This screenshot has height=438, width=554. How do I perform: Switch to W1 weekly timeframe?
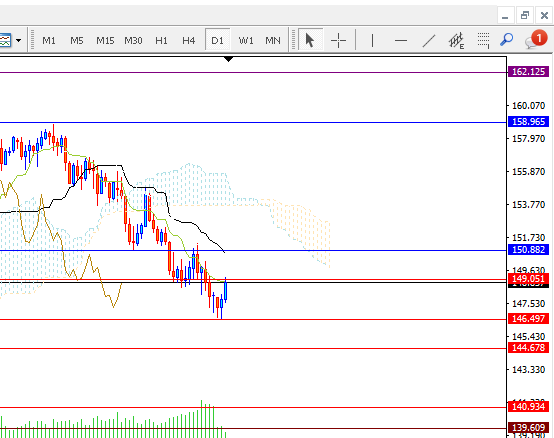(x=246, y=40)
